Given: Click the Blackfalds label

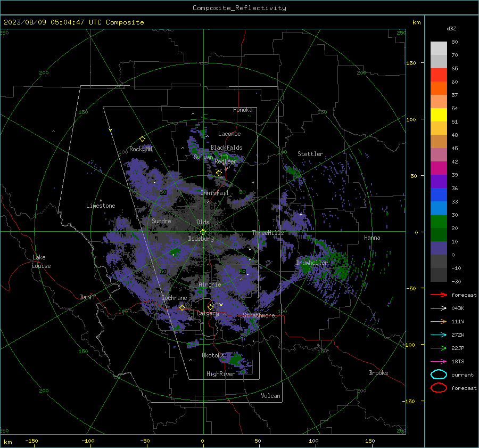Looking at the screenshot, I should click(226, 148).
